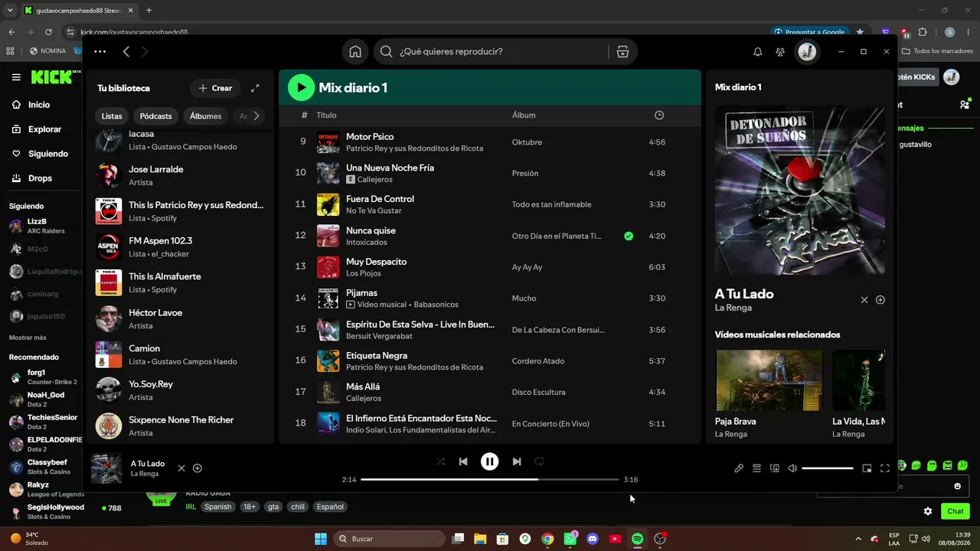Open WhatsApp from the taskbar
The height and width of the screenshot is (551, 980).
pos(570,539)
